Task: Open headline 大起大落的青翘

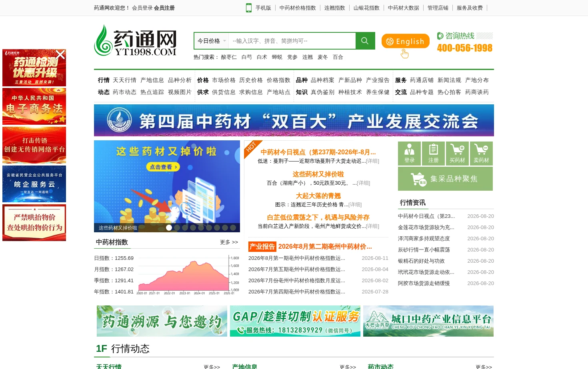Action: pyautogui.click(x=318, y=195)
